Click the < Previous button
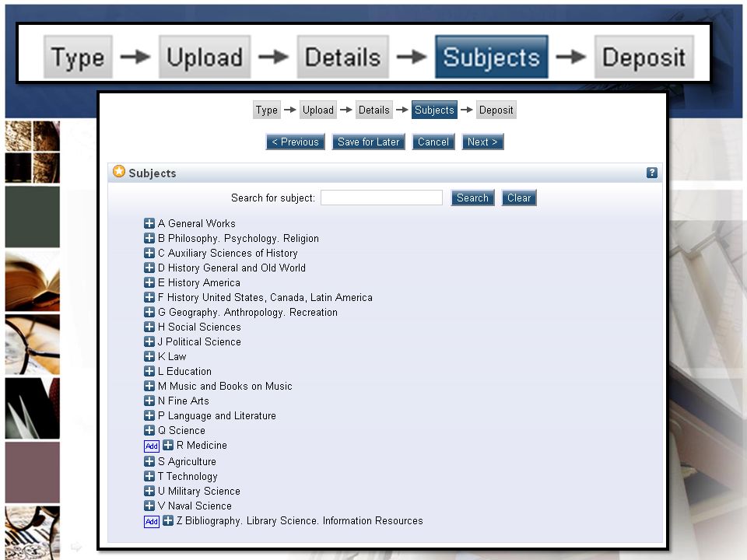Image resolution: width=747 pixels, height=560 pixels. [296, 142]
